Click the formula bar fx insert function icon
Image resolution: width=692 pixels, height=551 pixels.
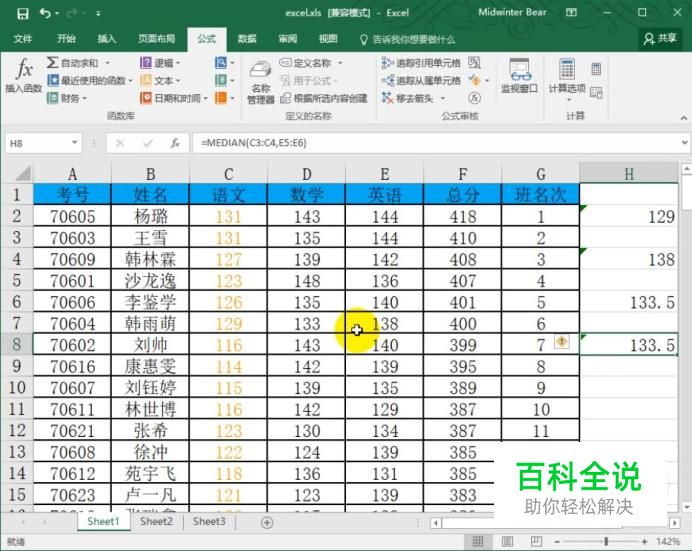point(175,143)
